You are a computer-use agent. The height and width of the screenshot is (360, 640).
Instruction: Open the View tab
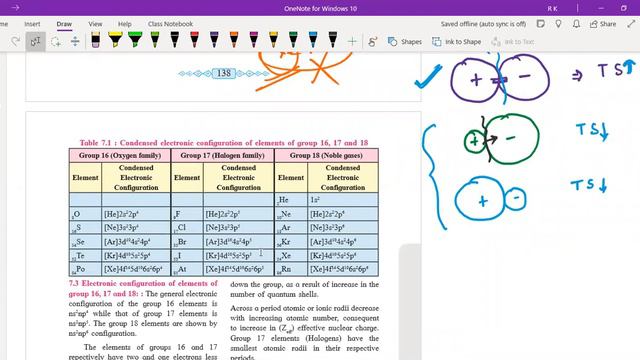point(95,24)
